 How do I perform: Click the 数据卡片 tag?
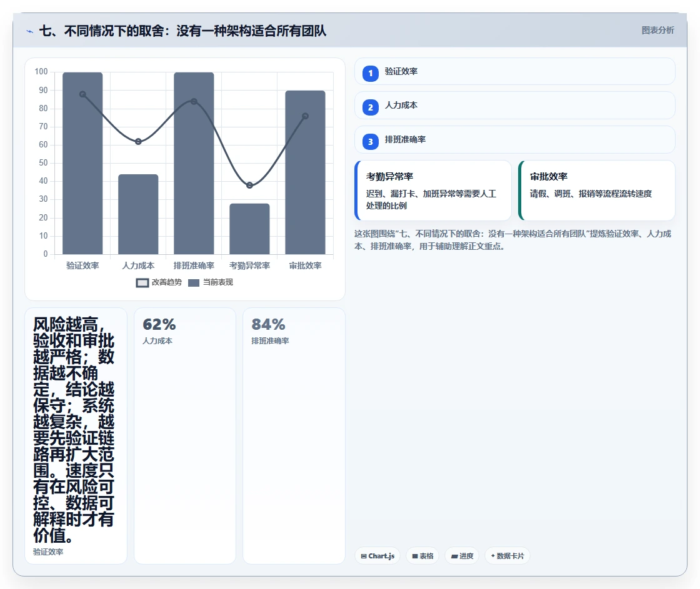click(x=507, y=556)
